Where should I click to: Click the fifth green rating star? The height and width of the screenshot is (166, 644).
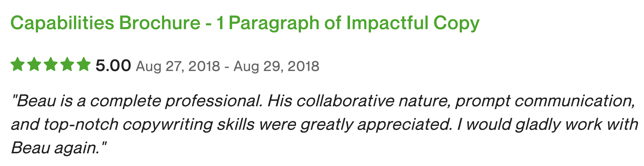tap(84, 64)
